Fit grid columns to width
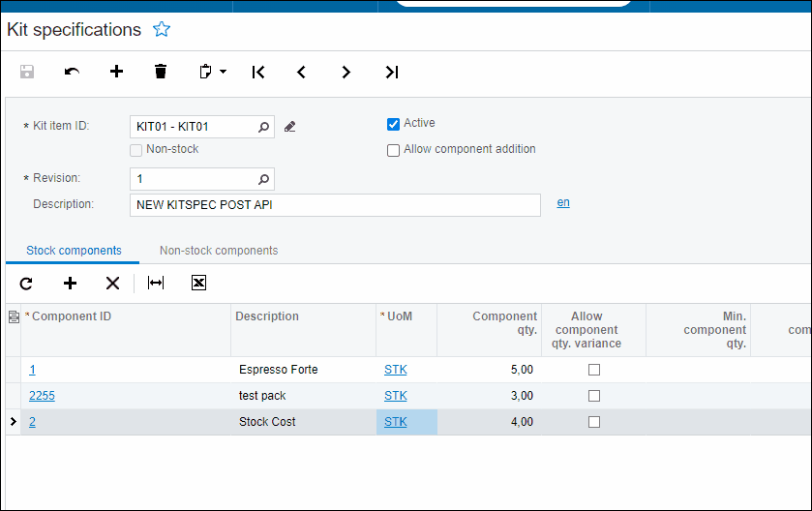 pyautogui.click(x=156, y=283)
